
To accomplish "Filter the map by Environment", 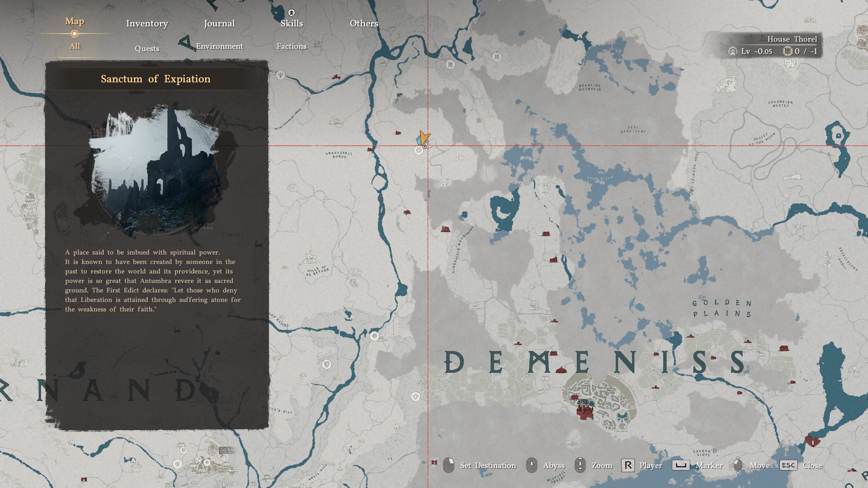I will [219, 46].
